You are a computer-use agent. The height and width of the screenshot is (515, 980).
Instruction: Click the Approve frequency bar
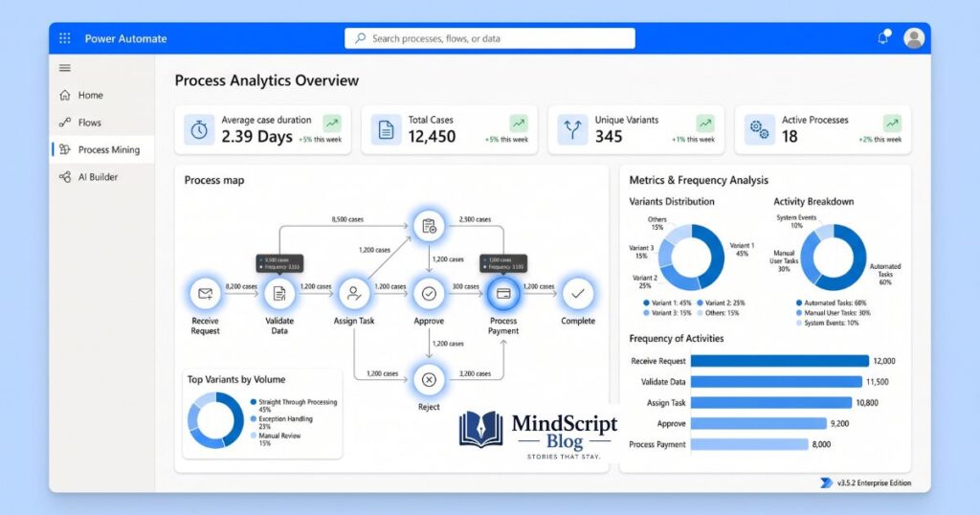(758, 423)
